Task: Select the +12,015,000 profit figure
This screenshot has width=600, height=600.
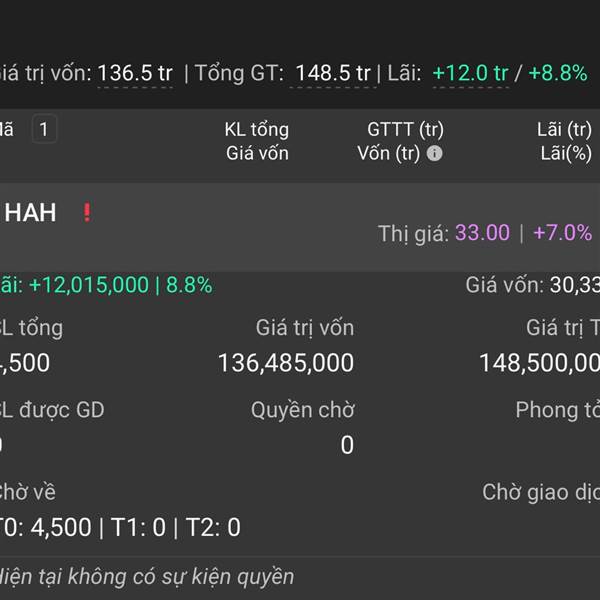Action: coord(89,285)
